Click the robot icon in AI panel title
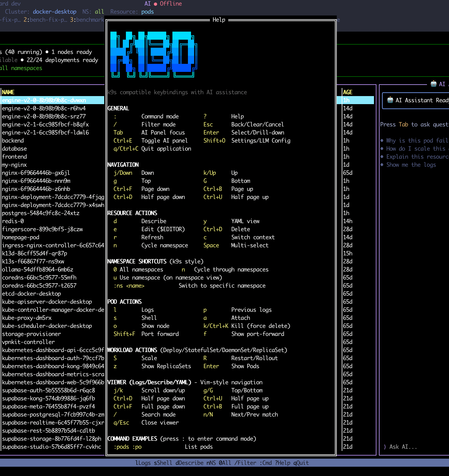Viewport: 449px width, 476px height. (x=433, y=84)
